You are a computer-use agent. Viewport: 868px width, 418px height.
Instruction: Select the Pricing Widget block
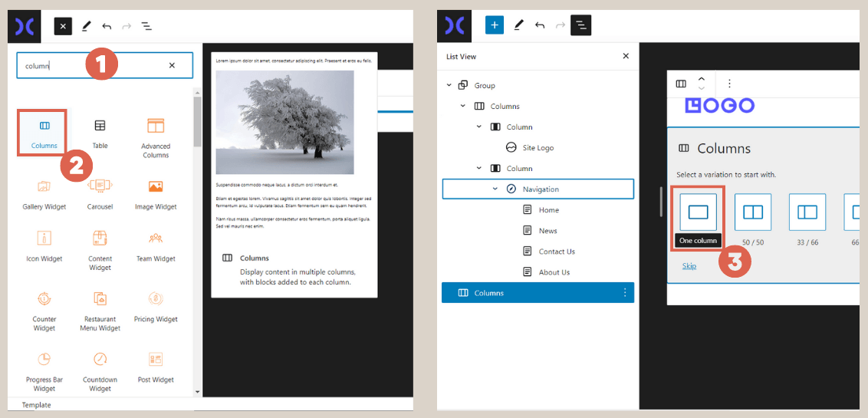[x=156, y=305]
